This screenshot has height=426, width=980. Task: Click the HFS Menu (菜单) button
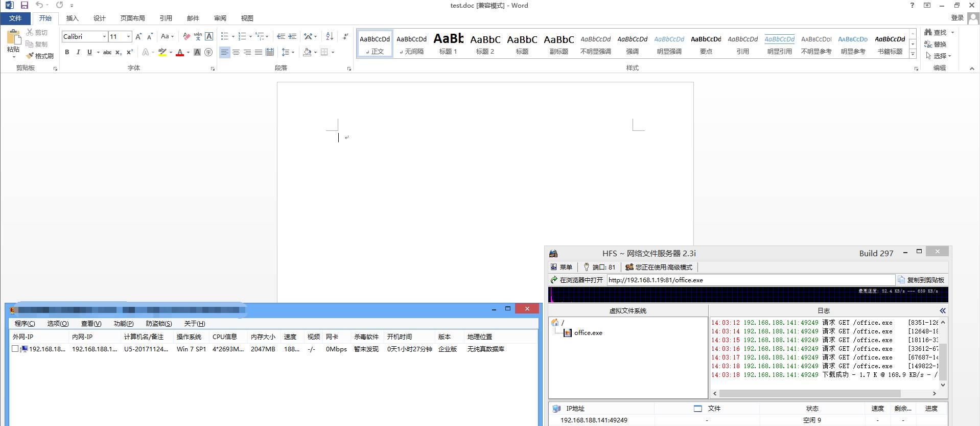pos(561,267)
